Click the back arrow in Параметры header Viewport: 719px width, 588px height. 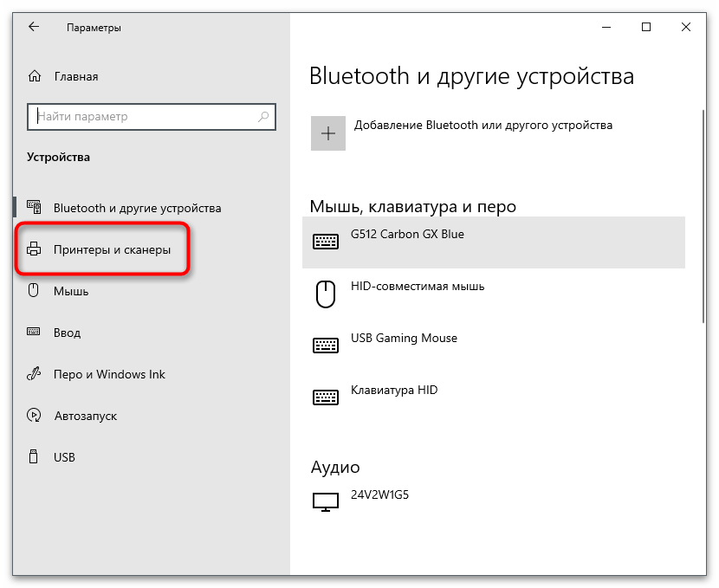coord(34,28)
